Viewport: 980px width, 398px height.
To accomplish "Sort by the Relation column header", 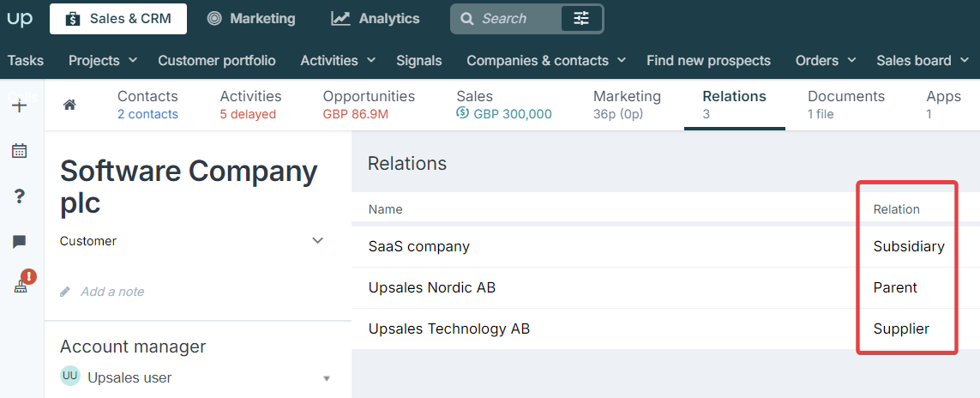I will 896,209.
